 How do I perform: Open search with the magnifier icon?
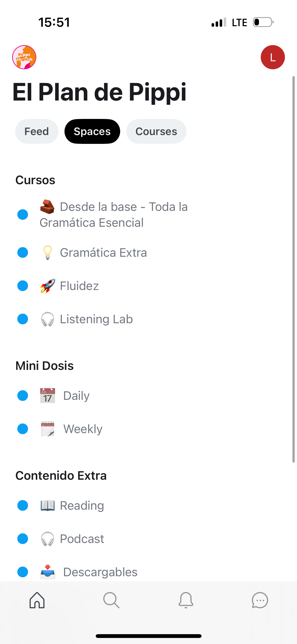coord(111,600)
